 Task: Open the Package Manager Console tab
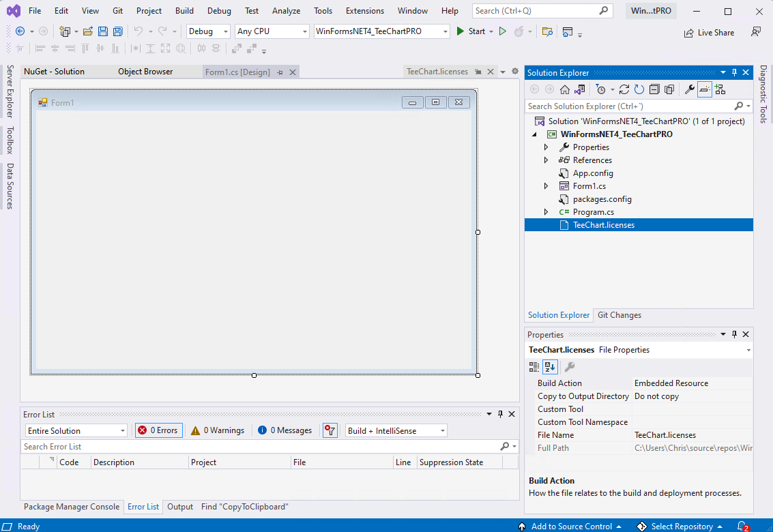click(x=72, y=506)
